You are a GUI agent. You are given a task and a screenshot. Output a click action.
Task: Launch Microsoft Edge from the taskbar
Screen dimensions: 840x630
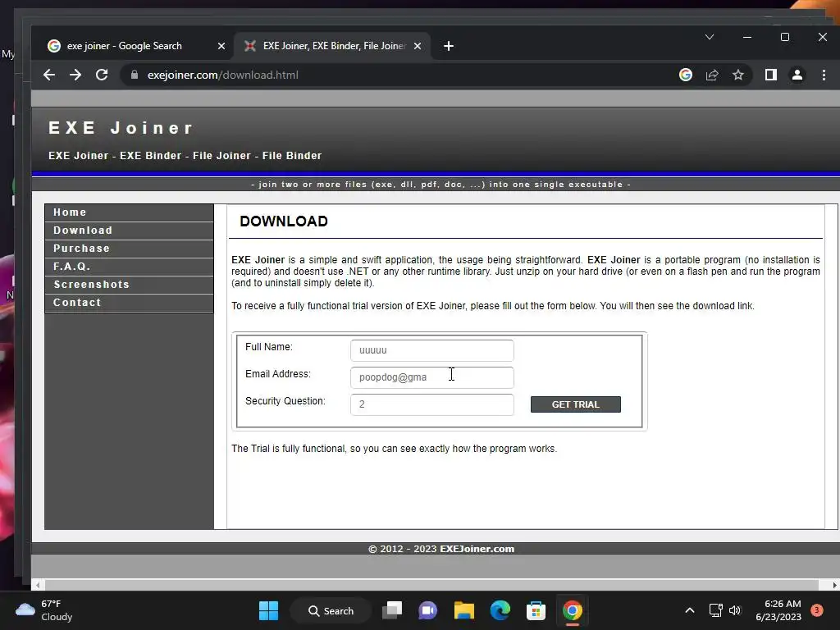[x=500, y=610]
